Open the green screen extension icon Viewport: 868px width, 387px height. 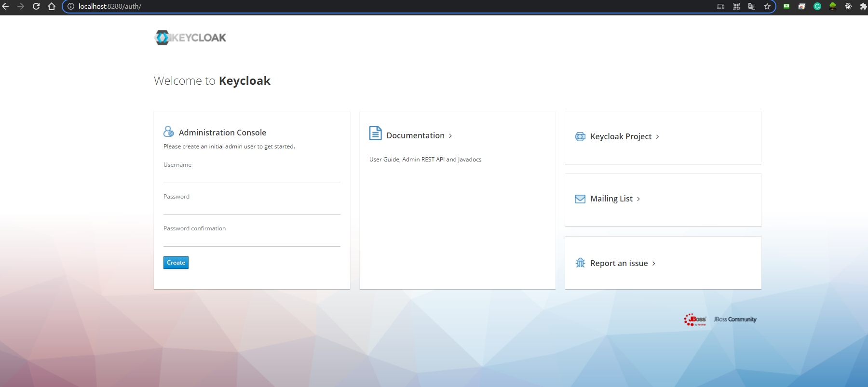click(787, 6)
